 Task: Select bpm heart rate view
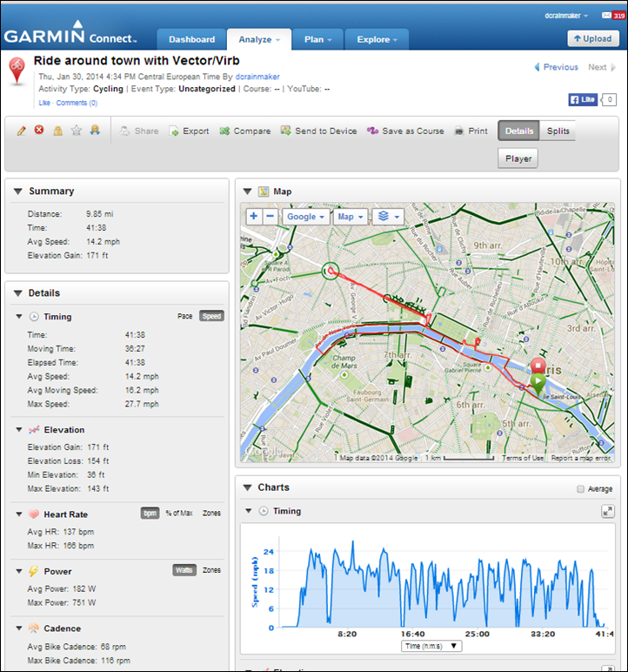tap(150, 513)
